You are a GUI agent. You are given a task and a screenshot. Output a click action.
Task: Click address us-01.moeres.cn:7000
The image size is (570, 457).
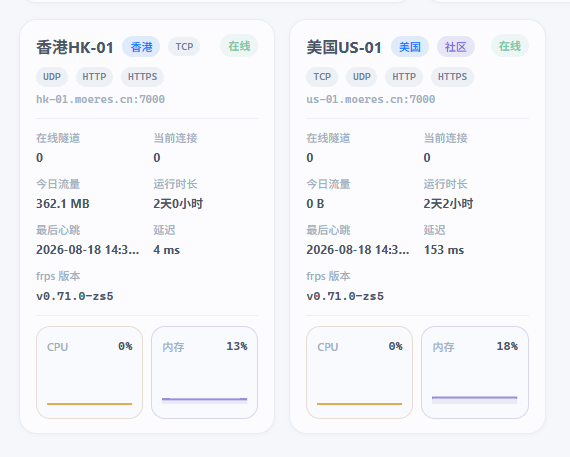(371, 99)
